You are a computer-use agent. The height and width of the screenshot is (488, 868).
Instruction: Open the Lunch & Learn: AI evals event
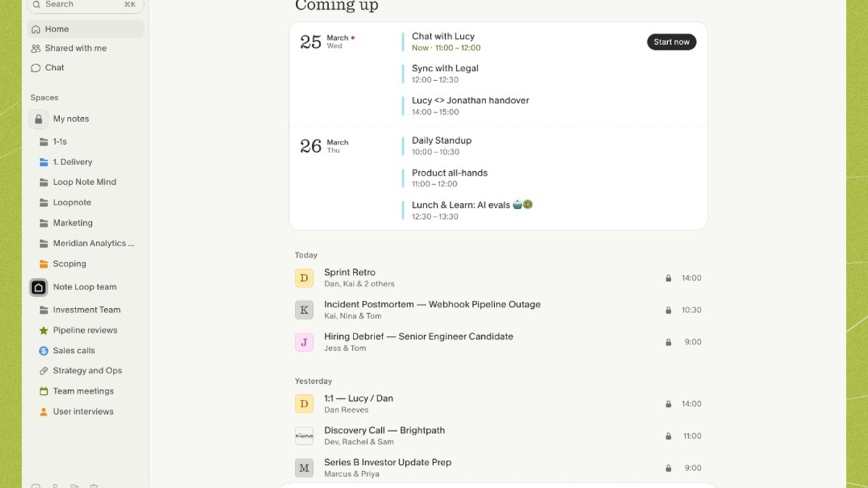(x=472, y=205)
